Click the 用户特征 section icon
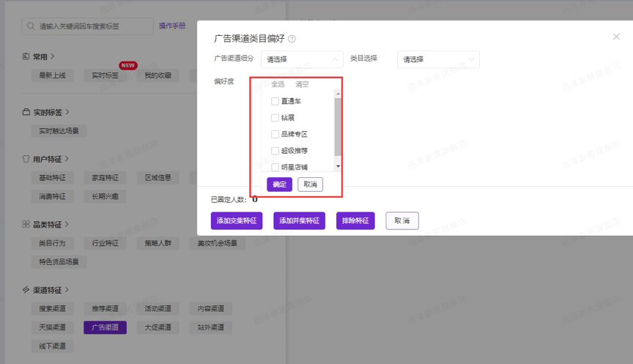633x364 pixels. pos(26,158)
